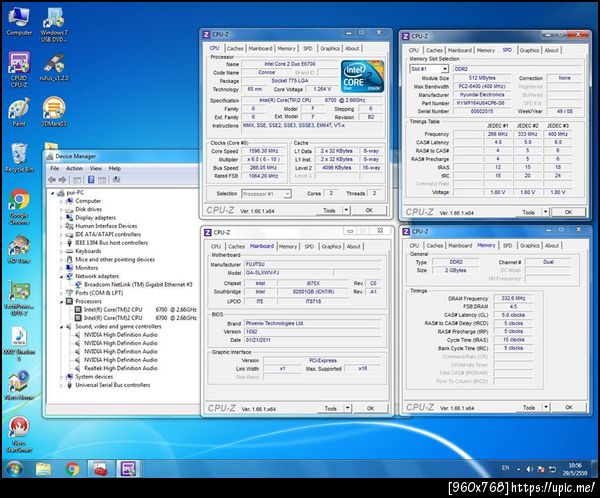Open the Computer desktop icon

click(19, 21)
